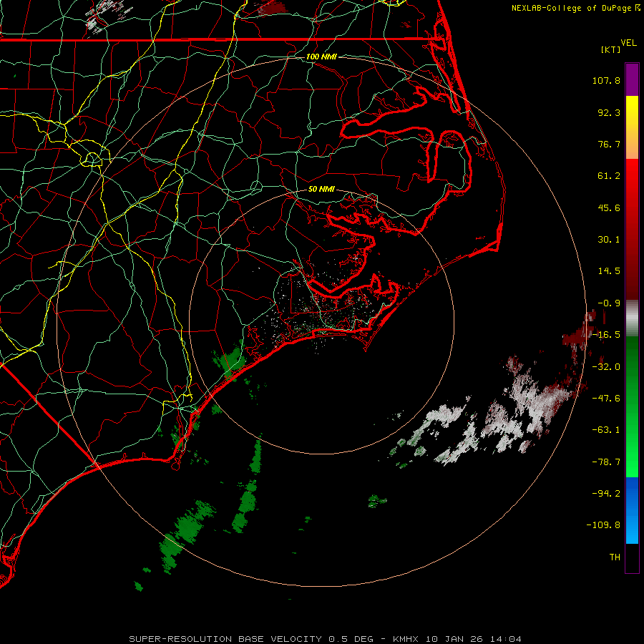The height and width of the screenshot is (644, 644).
Task: Click the VEL legend title
Action: (628, 43)
